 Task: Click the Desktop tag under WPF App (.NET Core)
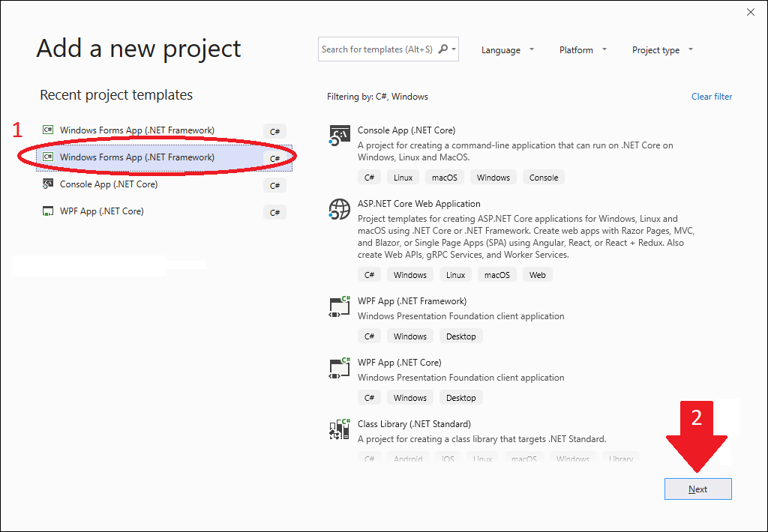click(x=461, y=398)
